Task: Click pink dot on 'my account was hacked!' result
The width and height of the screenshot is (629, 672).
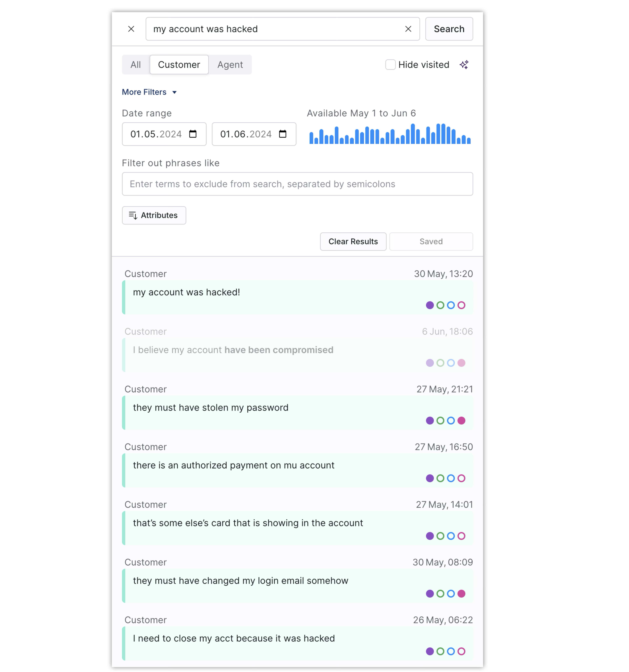Action: click(461, 305)
